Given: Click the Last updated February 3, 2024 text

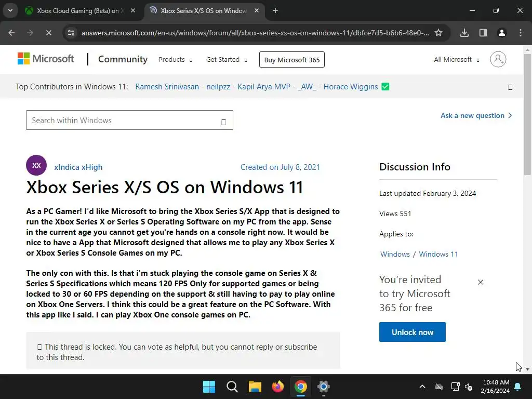Looking at the screenshot, I should point(428,193).
